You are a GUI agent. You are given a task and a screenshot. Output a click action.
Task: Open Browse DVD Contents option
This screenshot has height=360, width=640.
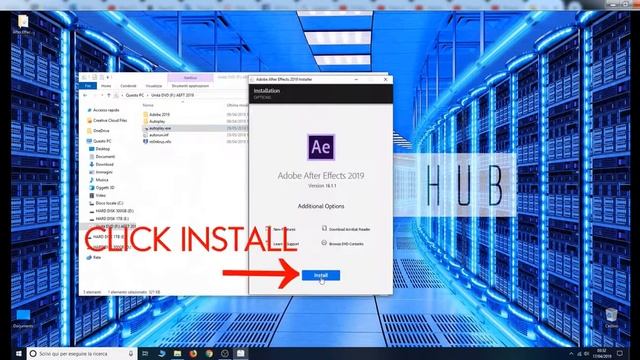tap(346, 244)
